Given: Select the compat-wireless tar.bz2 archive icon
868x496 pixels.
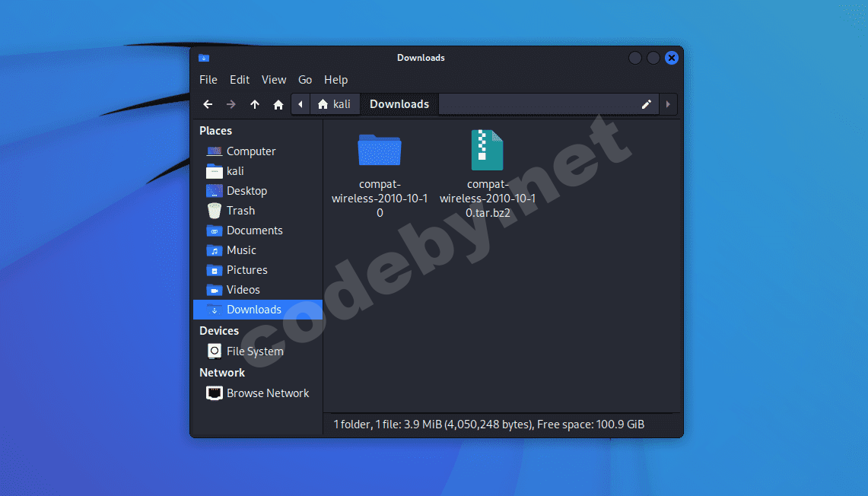Looking at the screenshot, I should pos(487,150).
